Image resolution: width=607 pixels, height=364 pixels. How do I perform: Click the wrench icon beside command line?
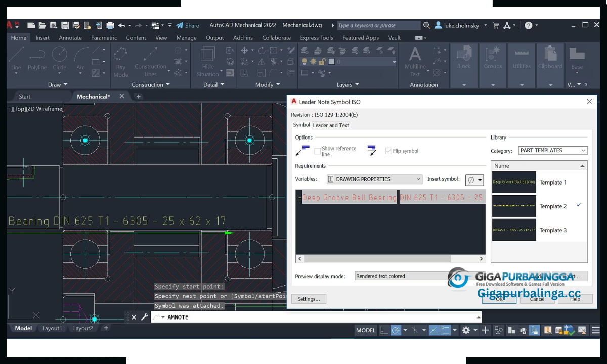144,317
